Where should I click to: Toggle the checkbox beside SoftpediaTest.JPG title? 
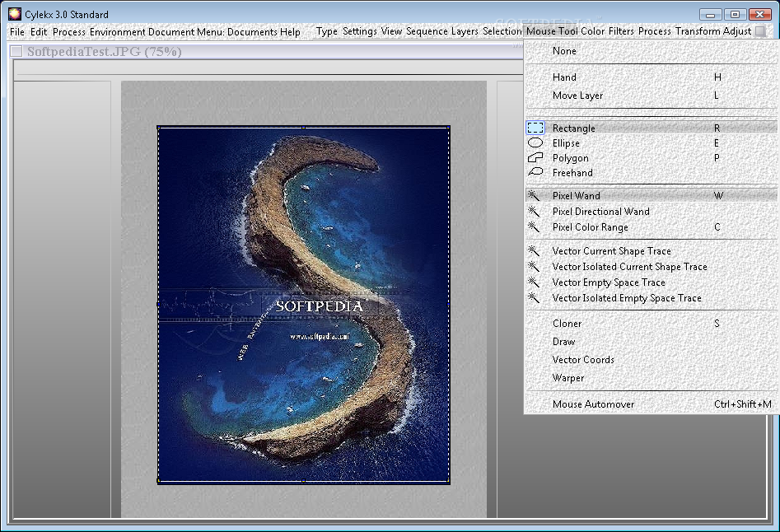click(x=16, y=51)
